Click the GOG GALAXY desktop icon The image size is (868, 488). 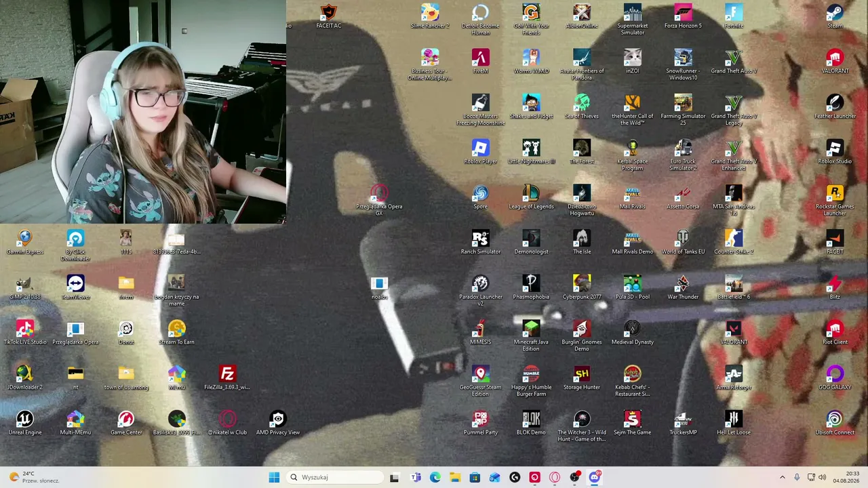click(x=835, y=378)
